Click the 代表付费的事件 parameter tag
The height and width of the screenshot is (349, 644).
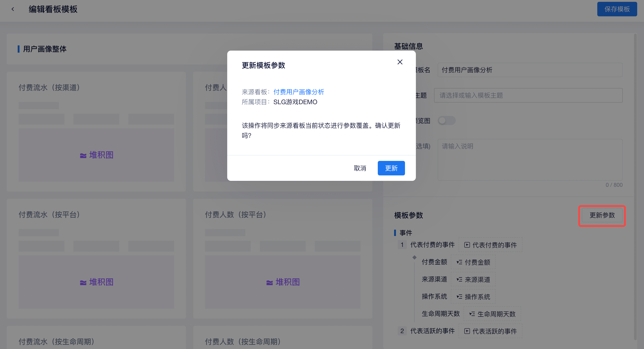[x=490, y=245]
